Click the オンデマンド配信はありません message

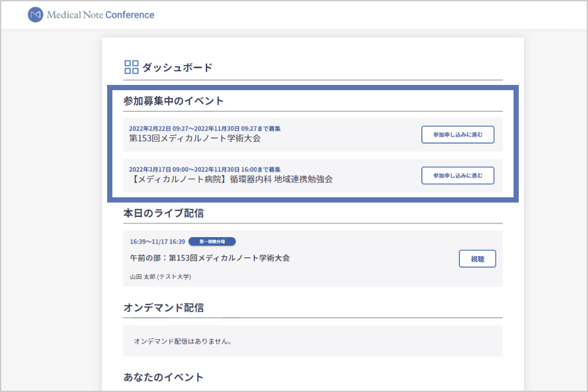pos(183,341)
